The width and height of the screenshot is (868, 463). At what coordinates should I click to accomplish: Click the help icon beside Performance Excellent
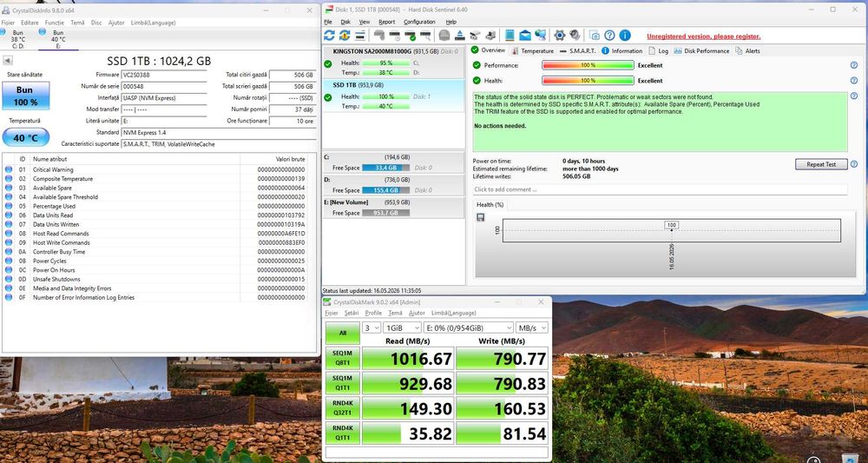(854, 65)
